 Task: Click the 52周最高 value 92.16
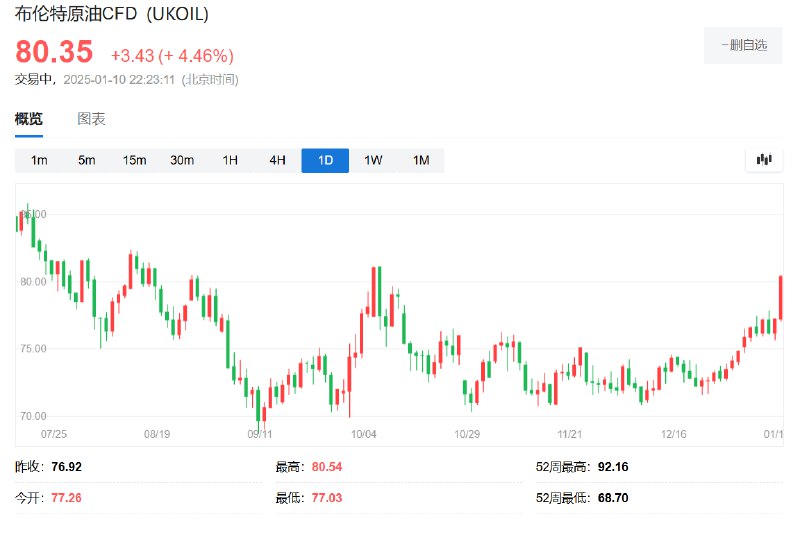(613, 467)
